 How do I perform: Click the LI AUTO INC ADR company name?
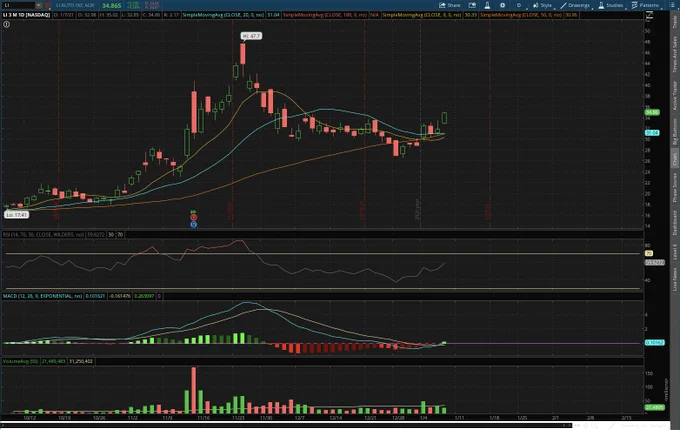pyautogui.click(x=75, y=5)
